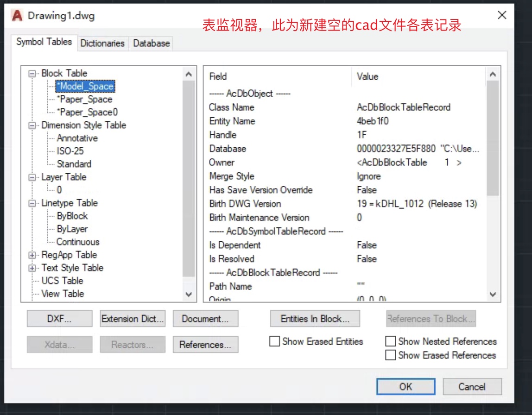Image resolution: width=532 pixels, height=415 pixels.
Task: Switch to the Database tab
Action: coord(151,43)
